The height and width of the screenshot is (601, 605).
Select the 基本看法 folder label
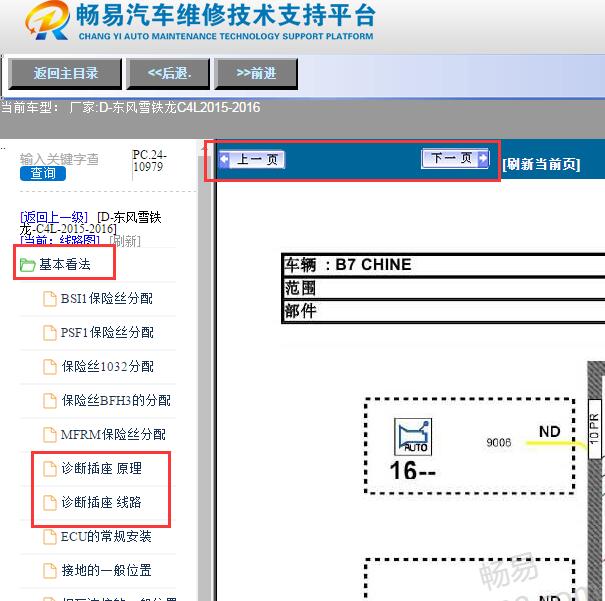[65, 264]
